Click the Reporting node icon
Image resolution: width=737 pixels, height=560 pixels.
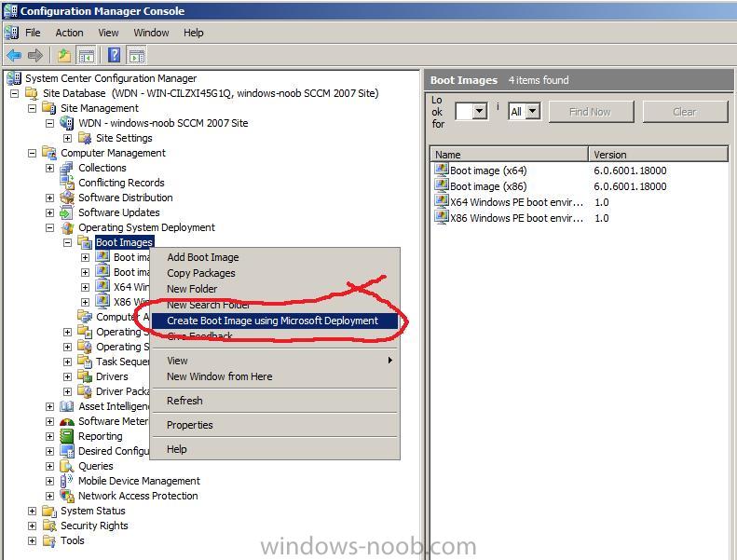[67, 436]
